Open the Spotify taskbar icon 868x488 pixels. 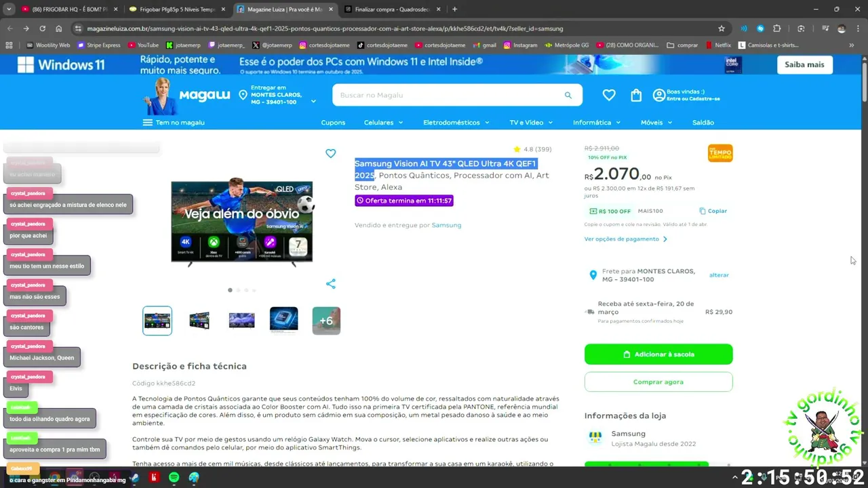[174, 478]
